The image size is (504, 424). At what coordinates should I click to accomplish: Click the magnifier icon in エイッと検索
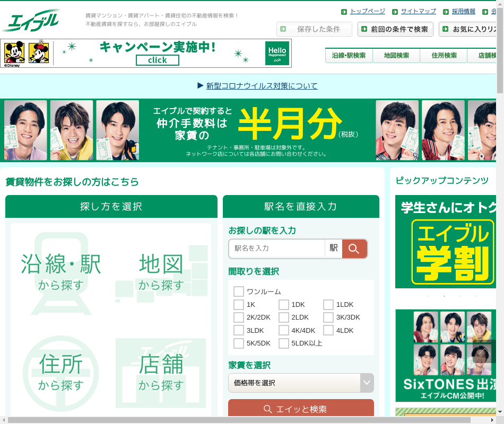click(x=267, y=409)
